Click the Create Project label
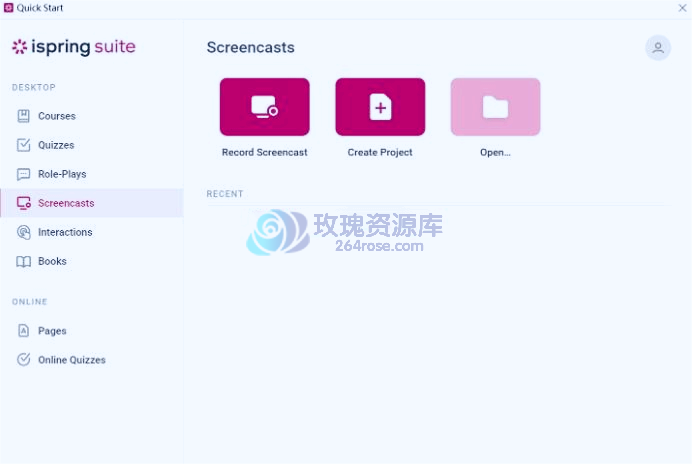Screen dimensions: 692x464 tap(380, 152)
